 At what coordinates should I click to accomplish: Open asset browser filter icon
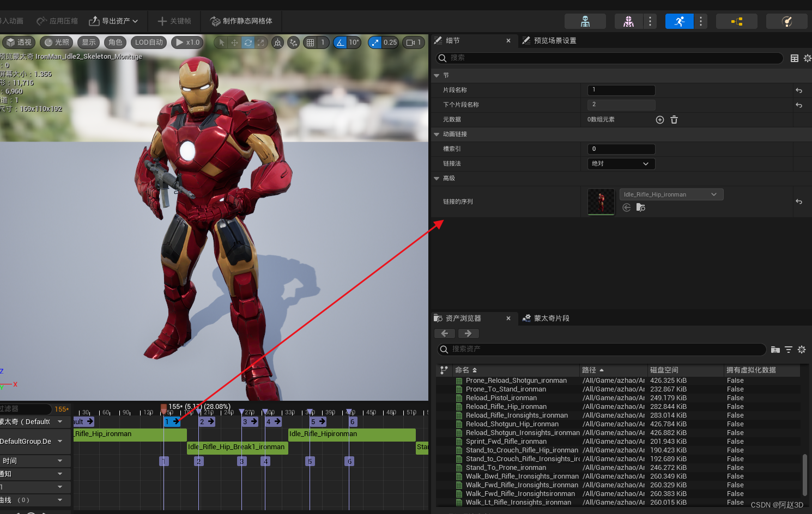click(789, 350)
